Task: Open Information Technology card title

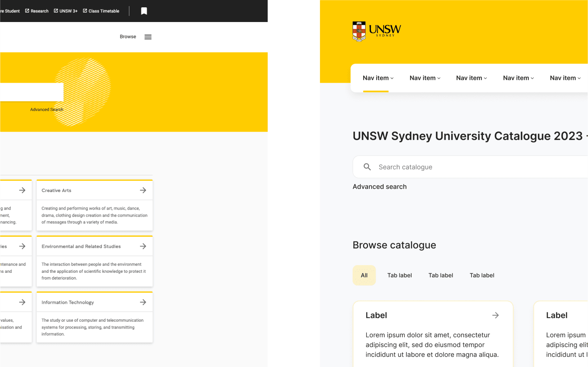Action: [x=68, y=303]
